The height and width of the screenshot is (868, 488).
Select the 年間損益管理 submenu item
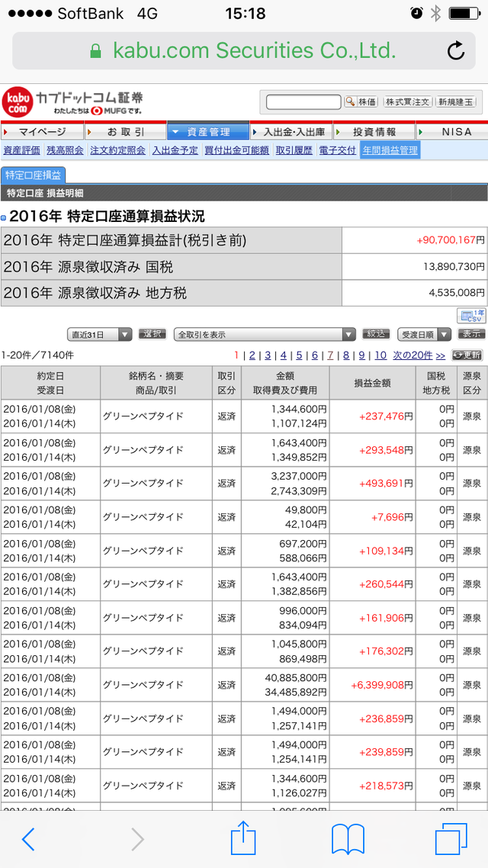390,150
